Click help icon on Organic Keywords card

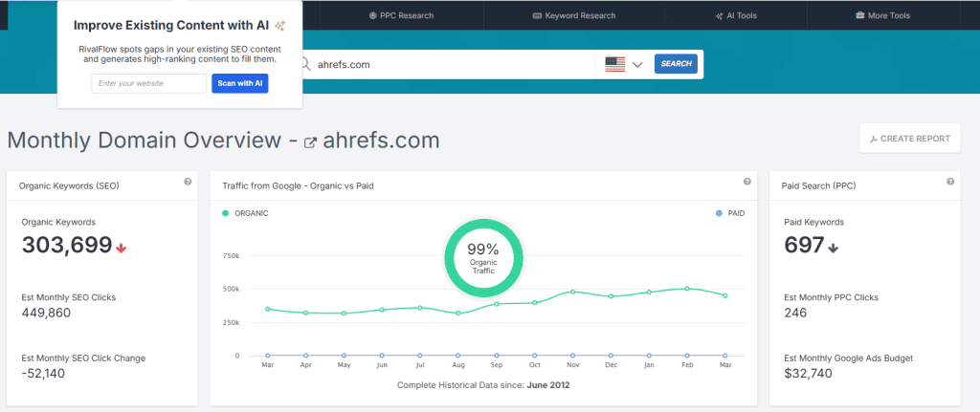188,182
